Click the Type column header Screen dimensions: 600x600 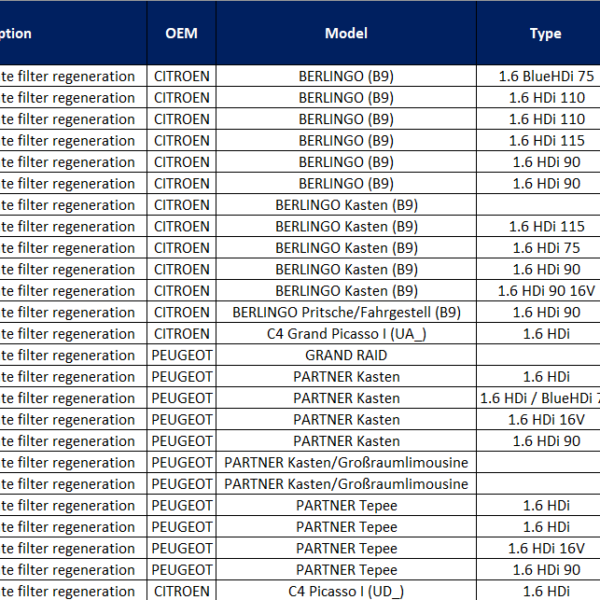[x=538, y=33]
